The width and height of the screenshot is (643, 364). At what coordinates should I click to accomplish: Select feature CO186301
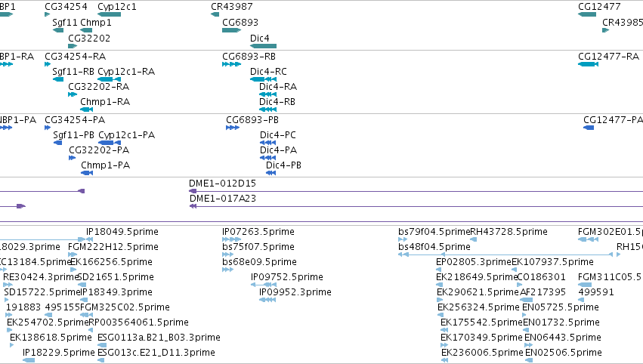coord(541,277)
